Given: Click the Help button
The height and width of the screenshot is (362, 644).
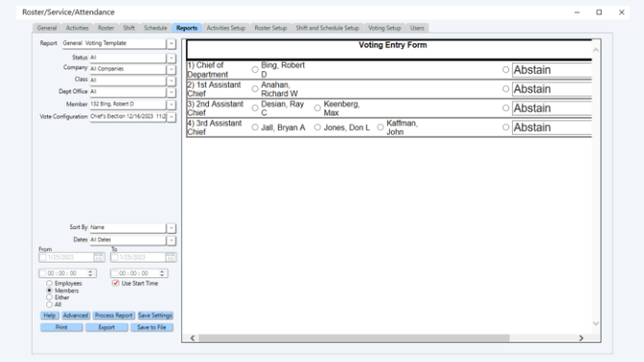Looking at the screenshot, I should click(x=49, y=316).
